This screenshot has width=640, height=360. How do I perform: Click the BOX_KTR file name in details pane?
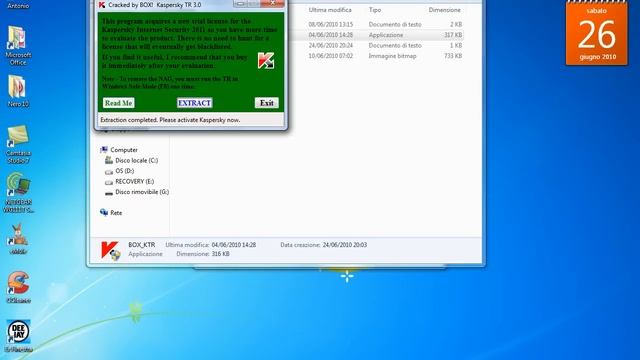[x=142, y=245]
